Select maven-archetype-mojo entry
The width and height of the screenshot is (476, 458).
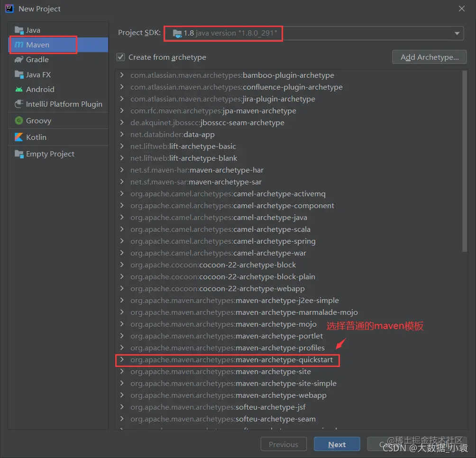223,324
